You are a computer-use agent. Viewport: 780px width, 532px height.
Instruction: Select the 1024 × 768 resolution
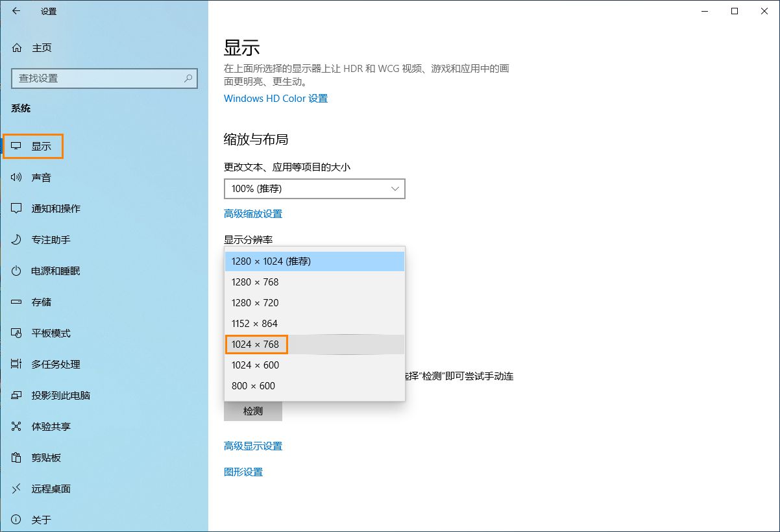tap(256, 344)
